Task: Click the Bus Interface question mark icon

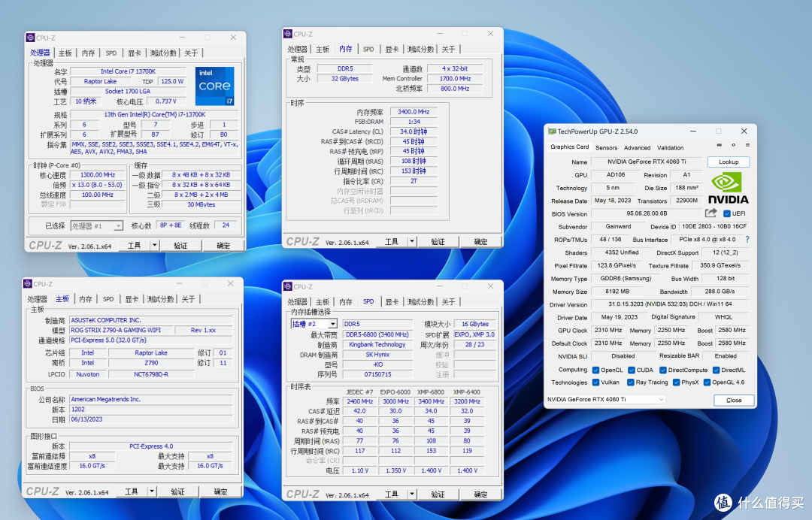Action: [x=747, y=240]
